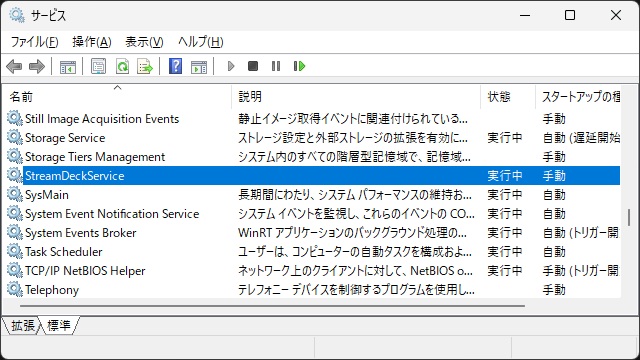Open the 操作(A) menu
This screenshot has height=360, width=640.
[x=92, y=42]
